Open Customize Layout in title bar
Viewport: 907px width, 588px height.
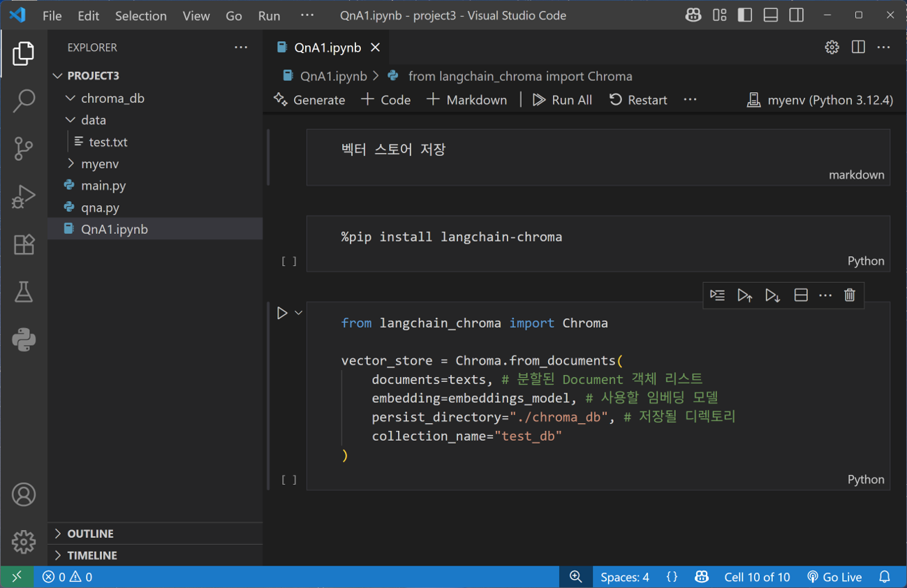pyautogui.click(x=719, y=15)
